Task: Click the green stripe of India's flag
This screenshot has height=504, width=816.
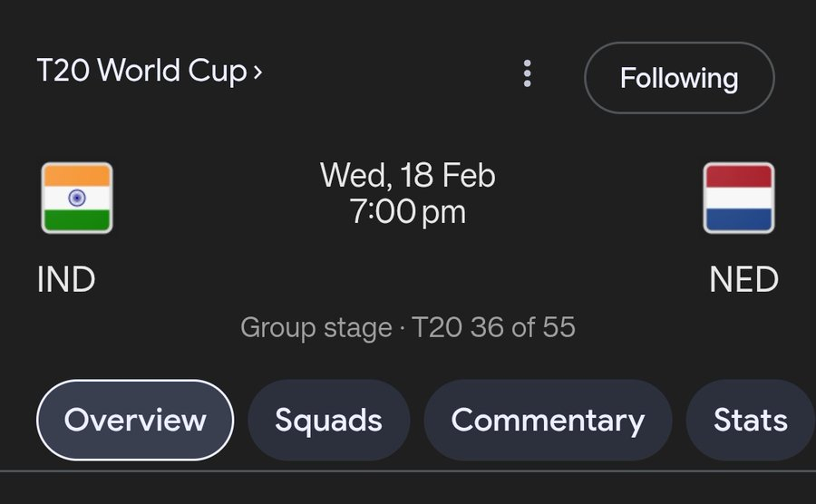Action: click(x=77, y=219)
